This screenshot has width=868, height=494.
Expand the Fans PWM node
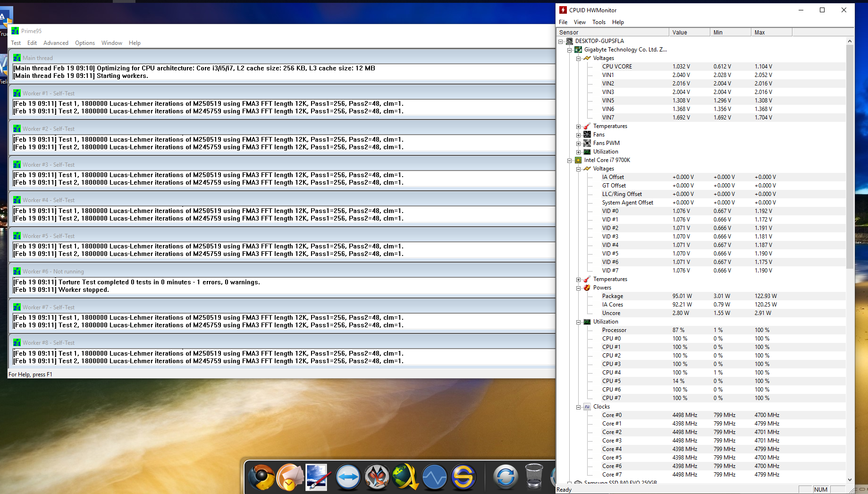[579, 143]
